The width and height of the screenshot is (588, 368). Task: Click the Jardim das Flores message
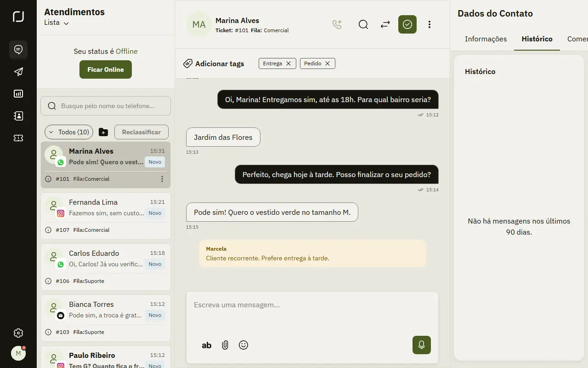tap(223, 137)
